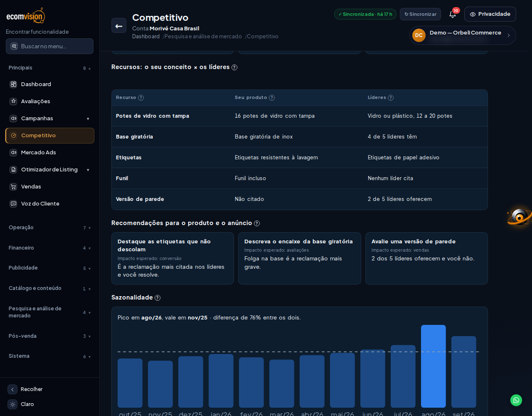The image size is (532, 416).
Task: Go to Dashboard via the breadcrumb
Action: (x=146, y=37)
